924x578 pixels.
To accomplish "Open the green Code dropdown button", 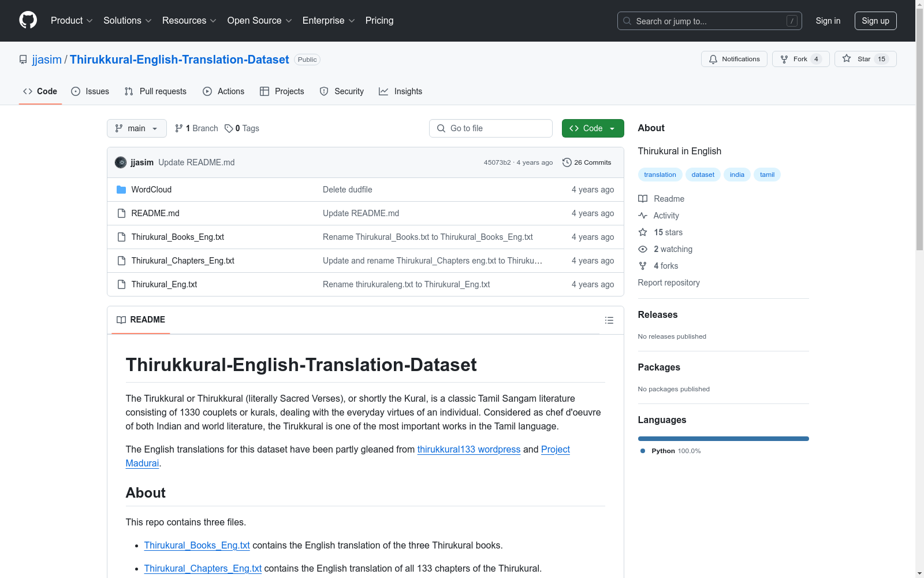I will click(x=593, y=128).
